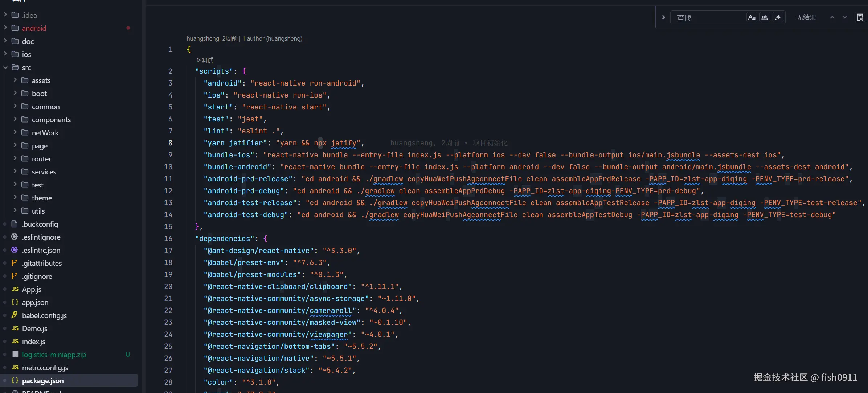Select the logistics-miniapp.zip file
Image resolution: width=868 pixels, height=393 pixels.
(54, 355)
